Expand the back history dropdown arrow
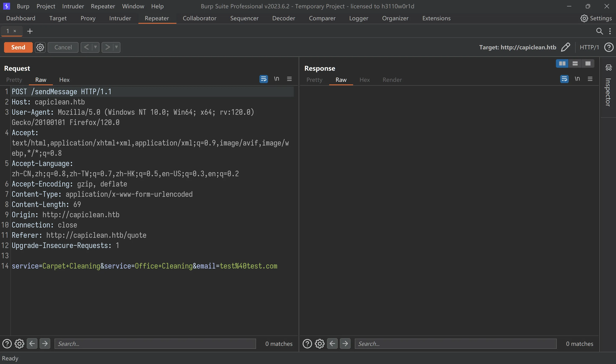This screenshot has width=616, height=364. (96, 47)
